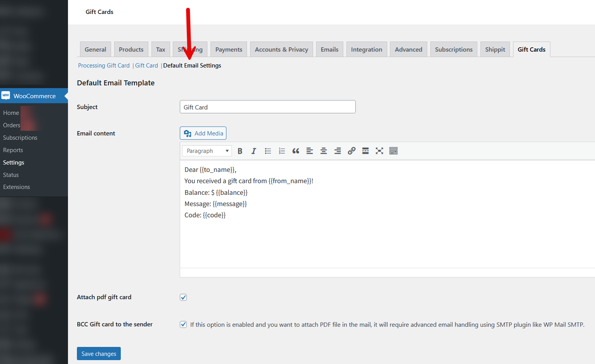Insert a numbered list
This screenshot has width=595, height=364.
point(282,151)
